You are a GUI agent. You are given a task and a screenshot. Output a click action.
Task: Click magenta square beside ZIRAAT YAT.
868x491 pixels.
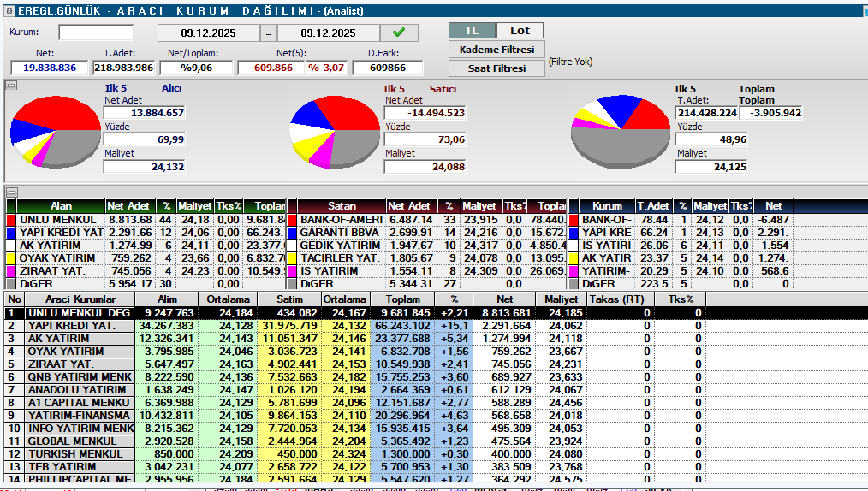[x=11, y=271]
